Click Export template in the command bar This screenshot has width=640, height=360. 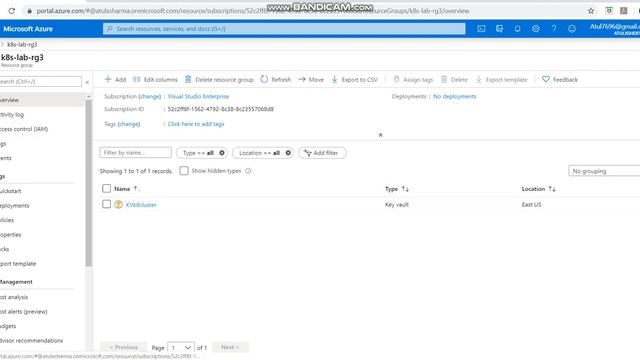click(x=501, y=80)
